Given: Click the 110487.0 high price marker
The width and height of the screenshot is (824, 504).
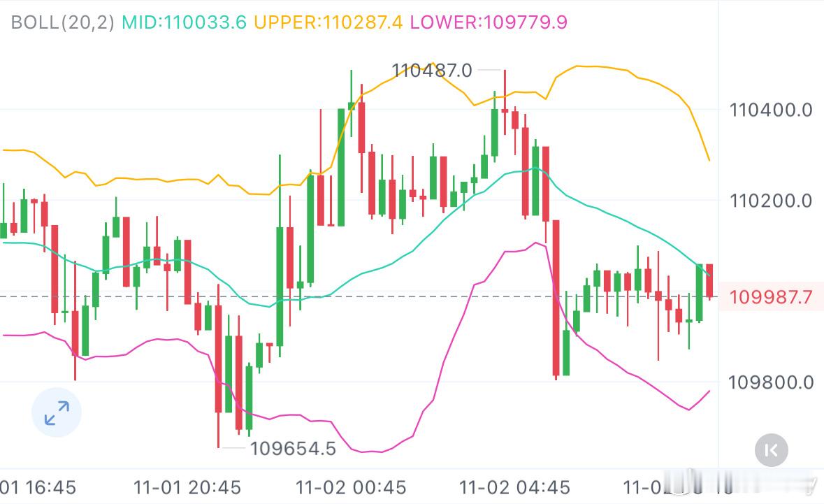Looking at the screenshot, I should (432, 70).
